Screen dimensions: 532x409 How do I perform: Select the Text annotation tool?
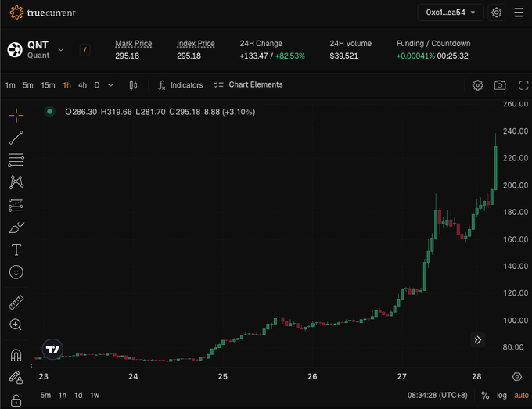click(x=16, y=250)
